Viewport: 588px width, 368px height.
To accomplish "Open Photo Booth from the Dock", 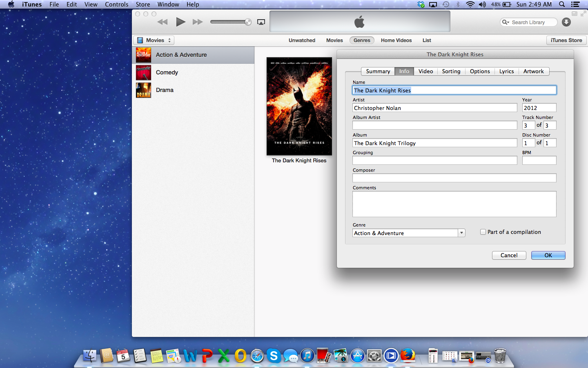I will (324, 356).
